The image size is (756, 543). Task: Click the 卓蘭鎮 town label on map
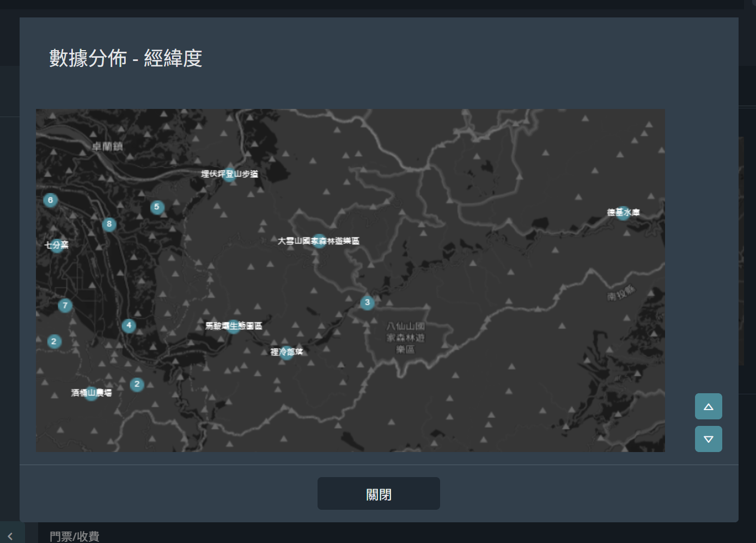107,147
